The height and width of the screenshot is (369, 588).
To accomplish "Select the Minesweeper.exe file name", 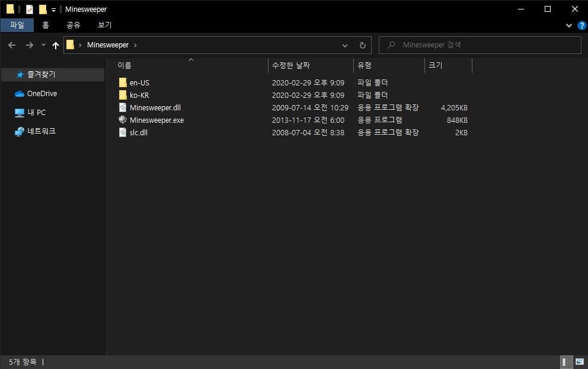I will pos(156,120).
